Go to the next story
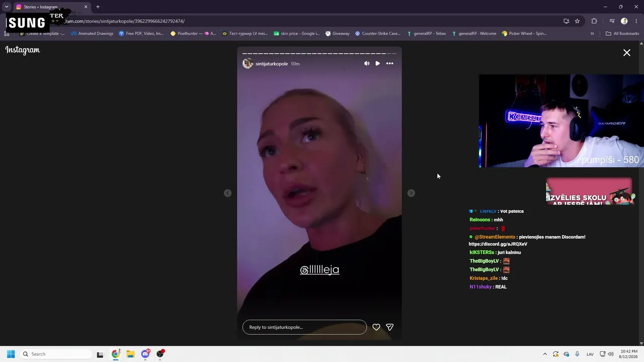644x362 pixels. coord(411,193)
